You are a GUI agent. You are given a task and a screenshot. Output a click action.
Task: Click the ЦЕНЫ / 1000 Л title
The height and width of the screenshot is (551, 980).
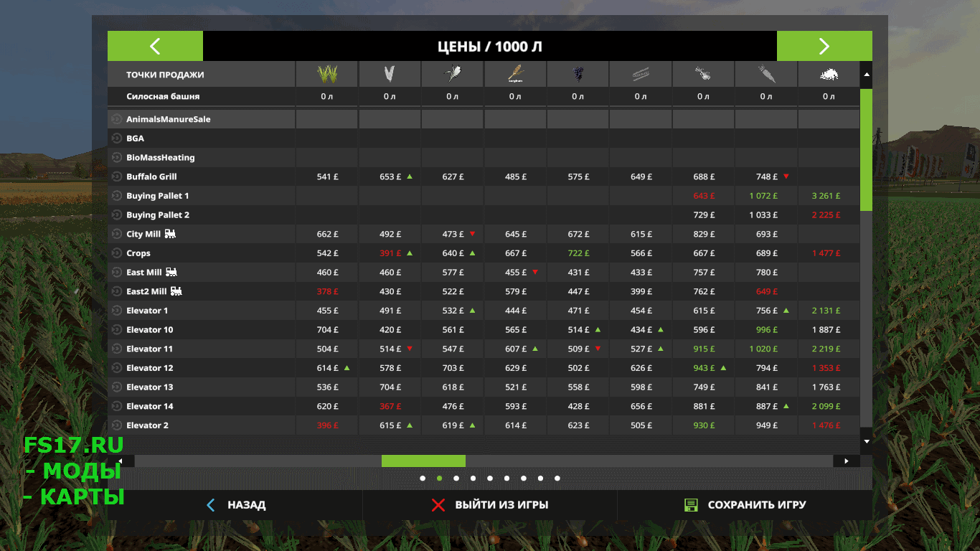point(490,47)
